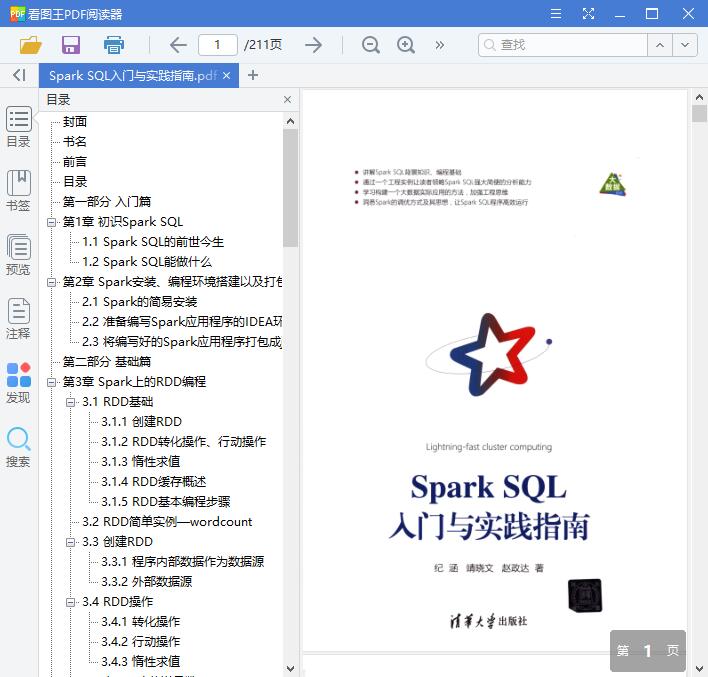Jump to 封面 in outline
708x677 pixels.
tap(75, 121)
